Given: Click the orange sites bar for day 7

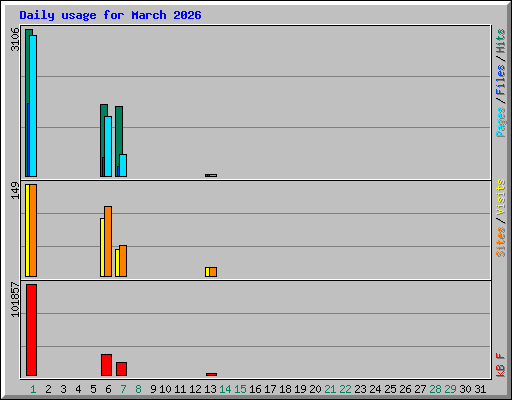Looking at the screenshot, I should [123, 261].
